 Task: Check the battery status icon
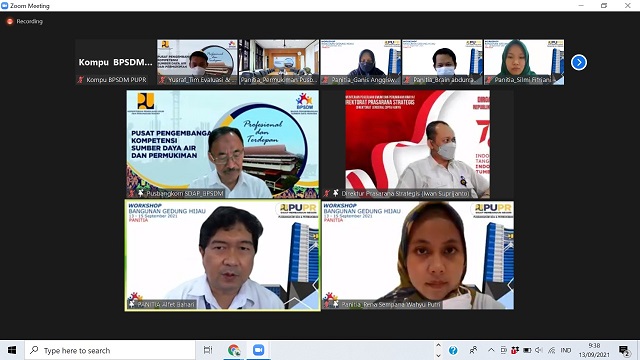[x=527, y=350]
